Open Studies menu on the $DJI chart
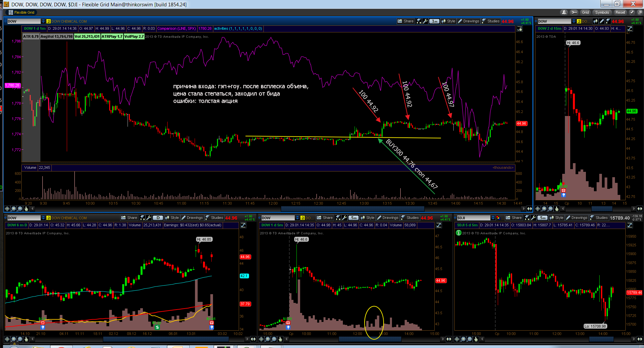 pyautogui.click(x=599, y=218)
